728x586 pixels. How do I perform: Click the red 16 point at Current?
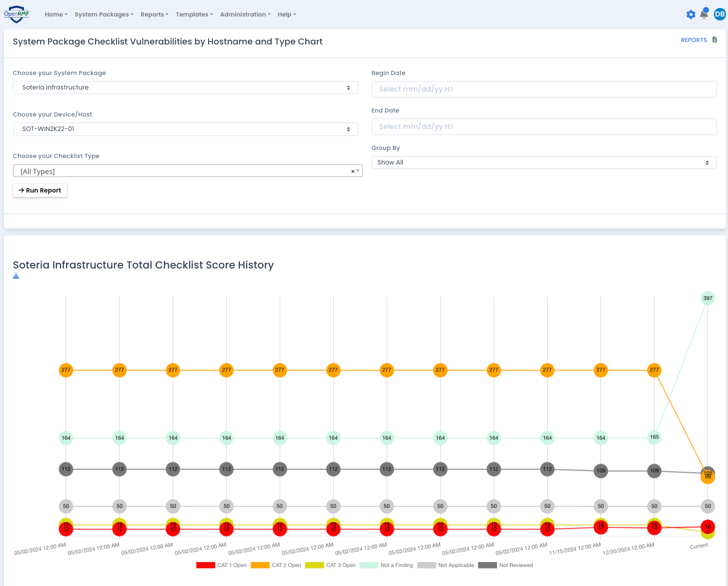click(707, 526)
